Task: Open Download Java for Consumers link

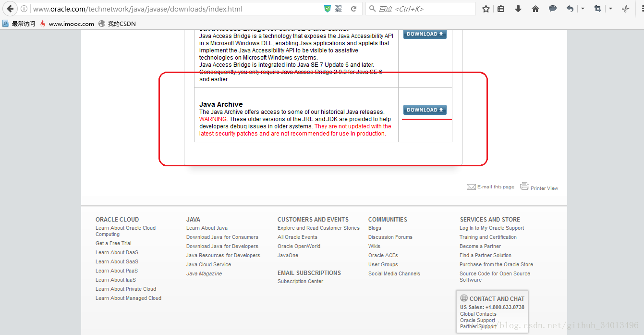Action: (222, 237)
